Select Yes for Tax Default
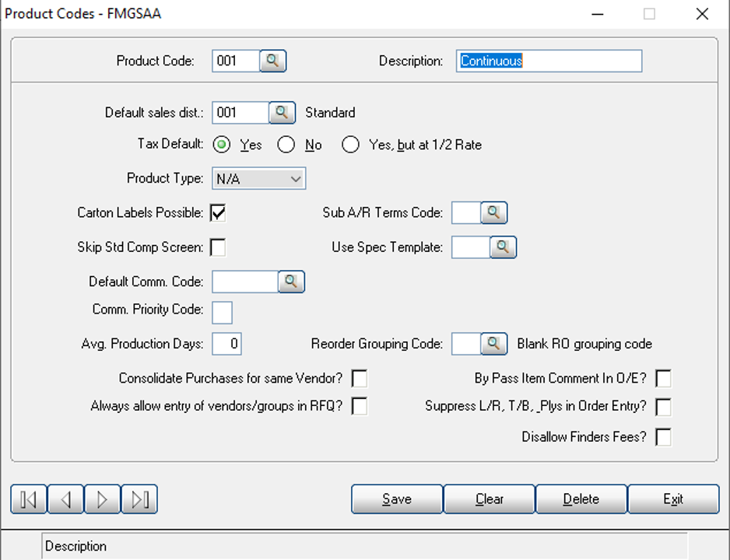Image resolution: width=730 pixels, height=560 pixels. point(222,145)
